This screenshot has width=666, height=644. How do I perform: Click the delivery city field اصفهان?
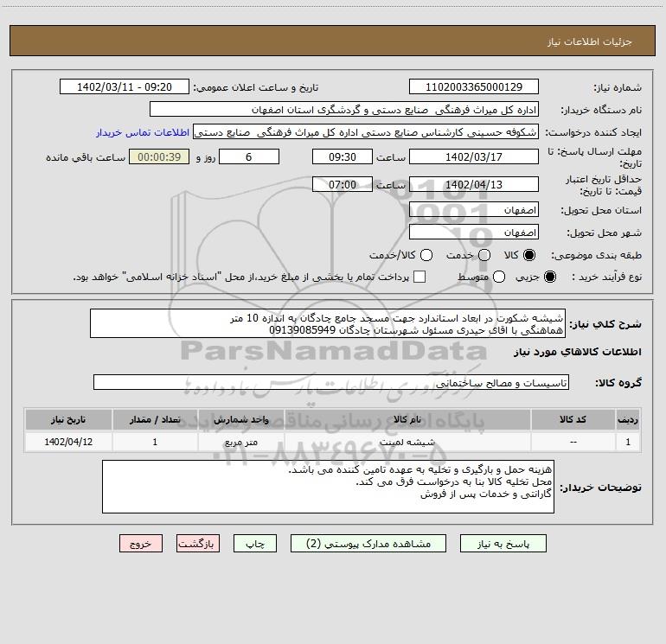[474, 233]
